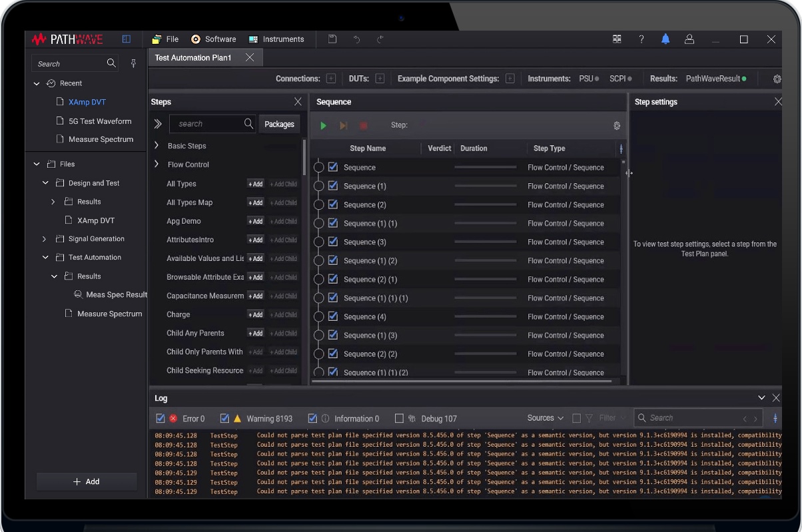Enable the Debug 107 log checkbox

tap(399, 418)
